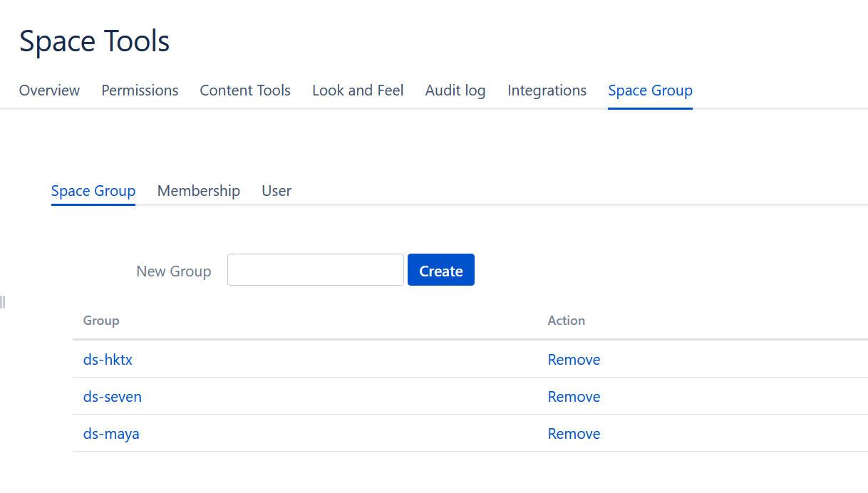The width and height of the screenshot is (868, 493).
Task: Remove the ds-maya group
Action: 574,434
